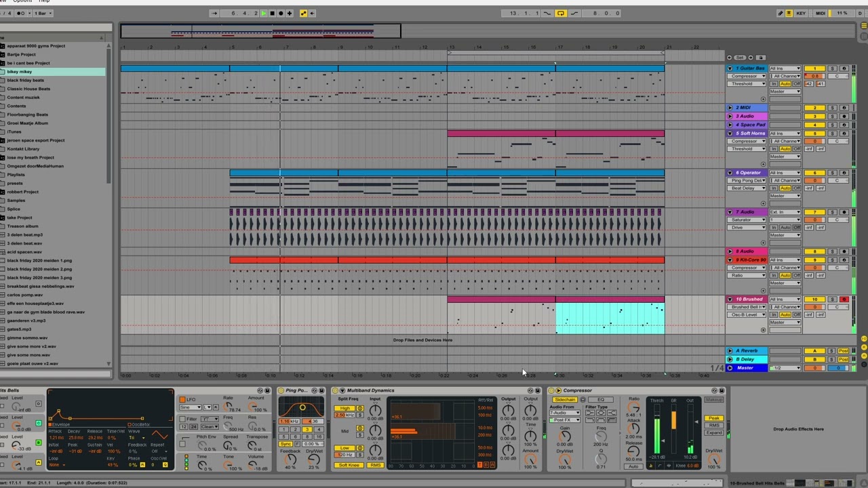Open Compressor device chooser on Guitar Bas track
The height and width of the screenshot is (488, 868).
747,76
